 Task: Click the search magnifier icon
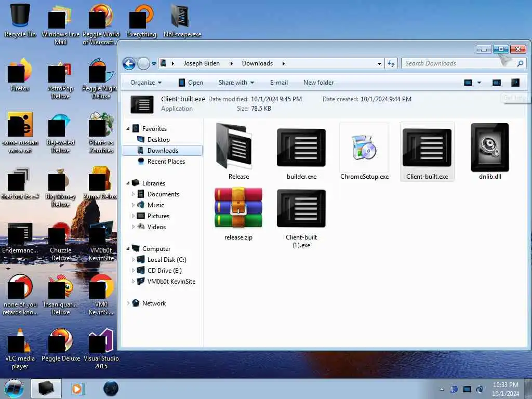520,63
